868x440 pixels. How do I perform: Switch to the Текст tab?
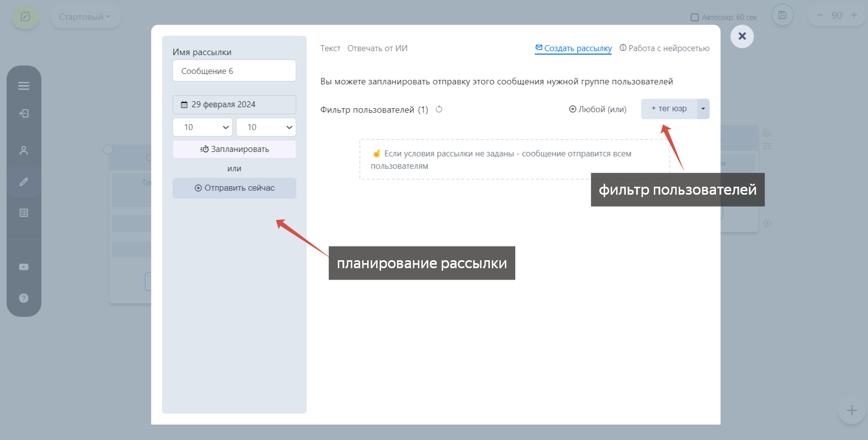330,48
